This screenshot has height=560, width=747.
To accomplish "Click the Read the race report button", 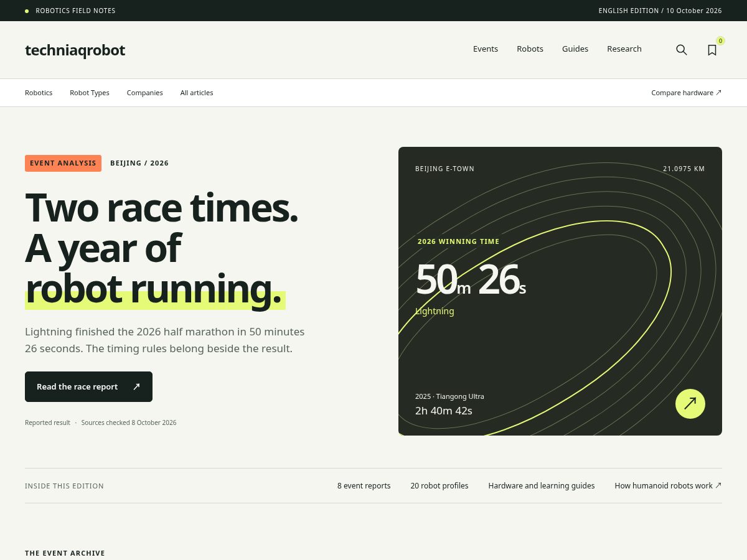I will coord(88,386).
